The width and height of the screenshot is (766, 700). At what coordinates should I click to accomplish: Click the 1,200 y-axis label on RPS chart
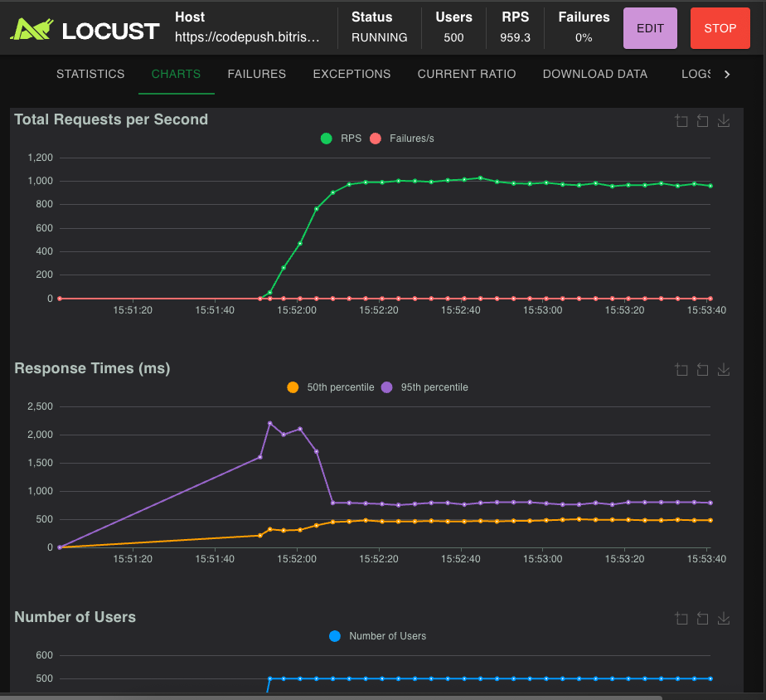coord(40,158)
